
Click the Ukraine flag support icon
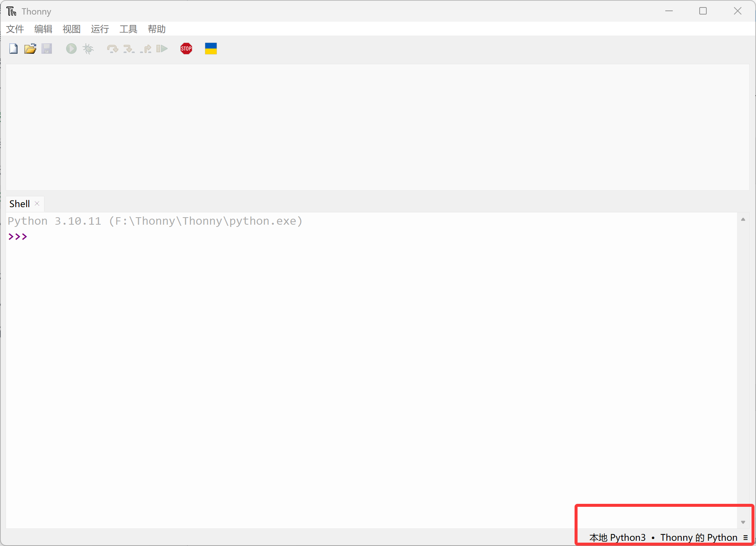211,49
